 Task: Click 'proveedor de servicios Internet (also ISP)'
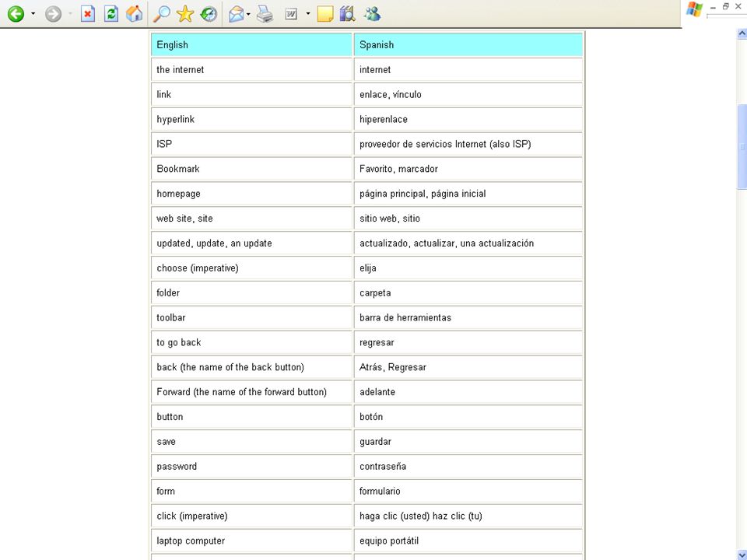pyautogui.click(x=468, y=144)
